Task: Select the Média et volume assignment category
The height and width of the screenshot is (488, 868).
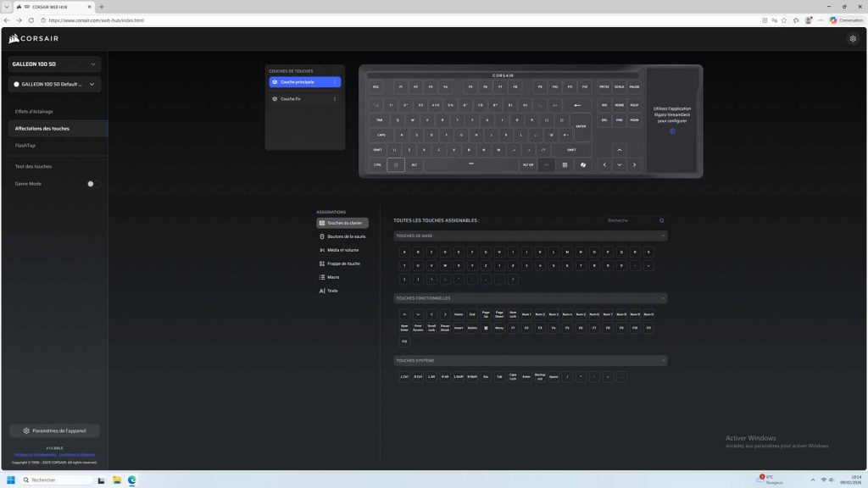Action: (342, 250)
